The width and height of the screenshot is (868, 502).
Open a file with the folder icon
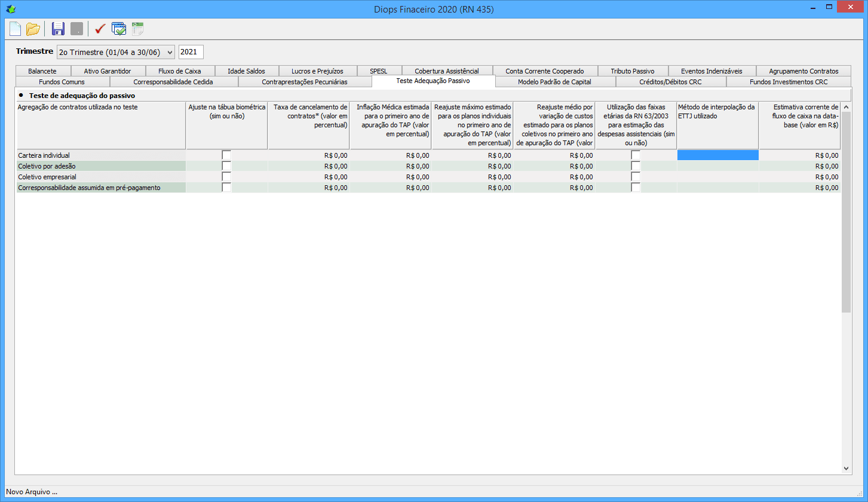(33, 29)
